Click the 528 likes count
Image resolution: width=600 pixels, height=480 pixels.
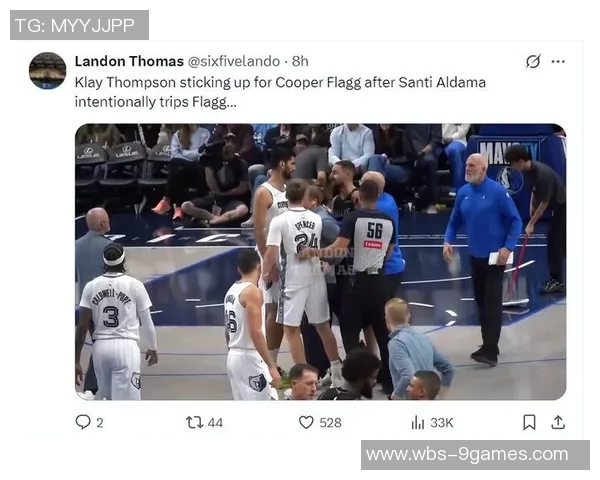[331, 423]
